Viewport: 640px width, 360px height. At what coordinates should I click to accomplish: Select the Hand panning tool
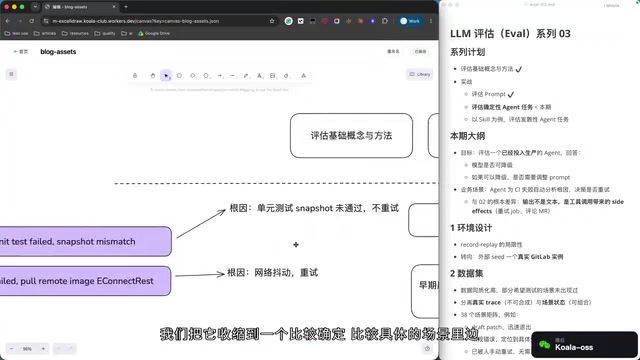coord(153,76)
